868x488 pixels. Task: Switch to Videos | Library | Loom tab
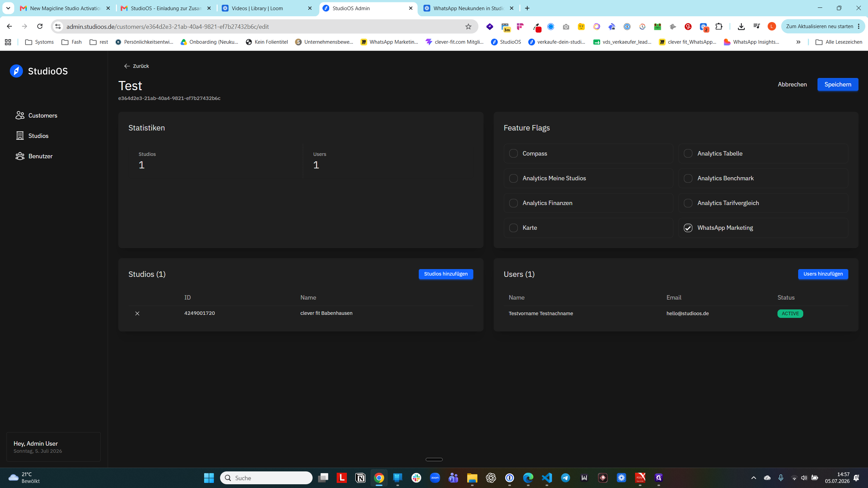tap(267, 8)
